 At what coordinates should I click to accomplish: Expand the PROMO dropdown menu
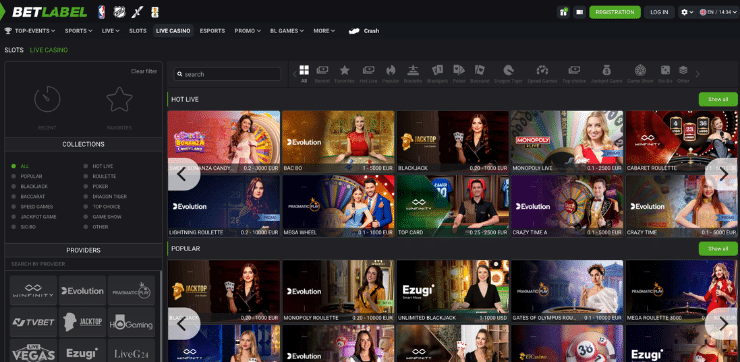point(247,31)
